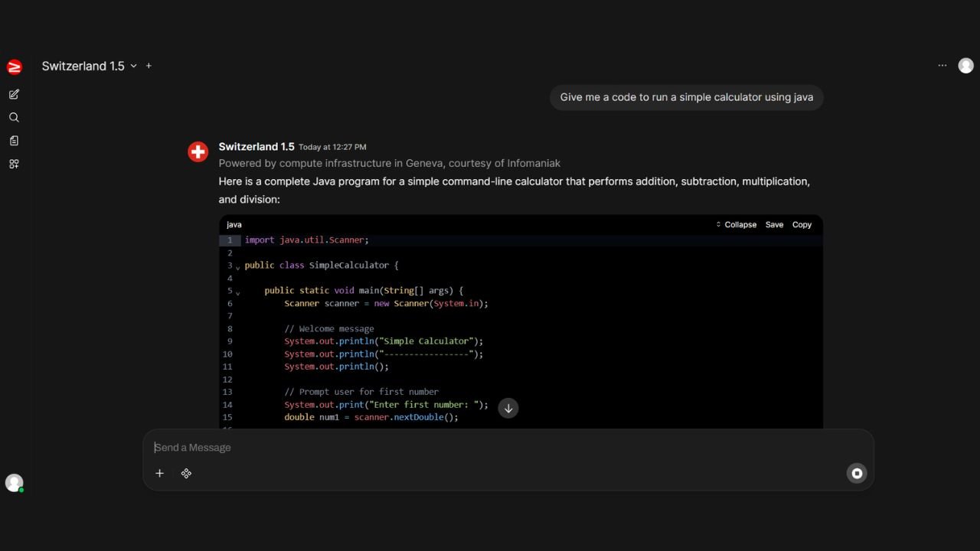Click the 'Powered by compute infrastructure' text
Viewport: 980px width, 551px height.
390,163
